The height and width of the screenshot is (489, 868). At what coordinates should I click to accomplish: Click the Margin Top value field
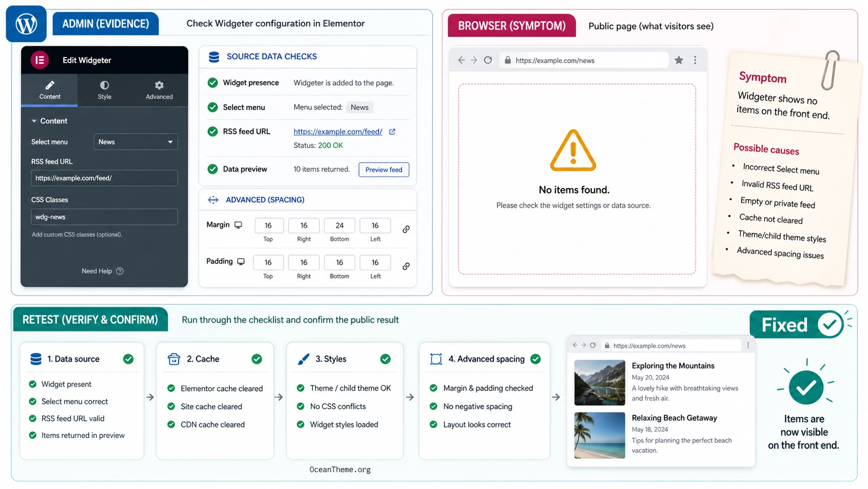(x=268, y=226)
